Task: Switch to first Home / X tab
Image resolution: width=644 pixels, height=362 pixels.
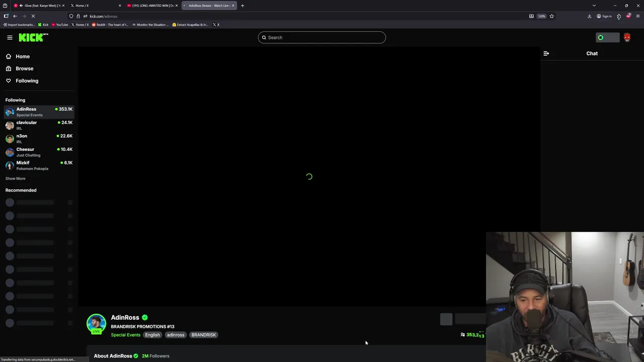Action: [96, 6]
